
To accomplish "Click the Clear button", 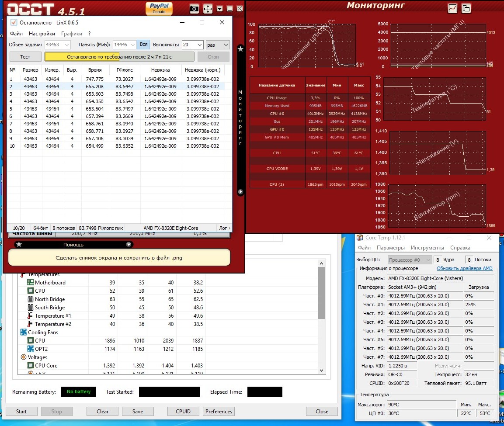I will click(x=103, y=411).
